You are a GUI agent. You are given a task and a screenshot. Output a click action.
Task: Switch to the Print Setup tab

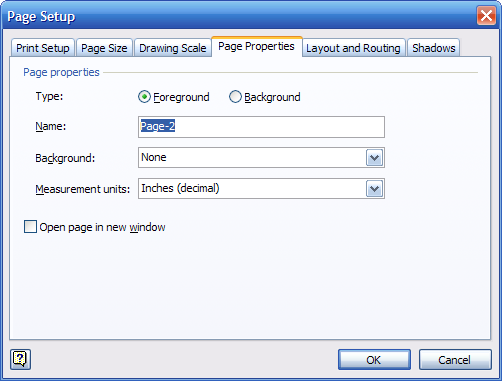tap(43, 48)
